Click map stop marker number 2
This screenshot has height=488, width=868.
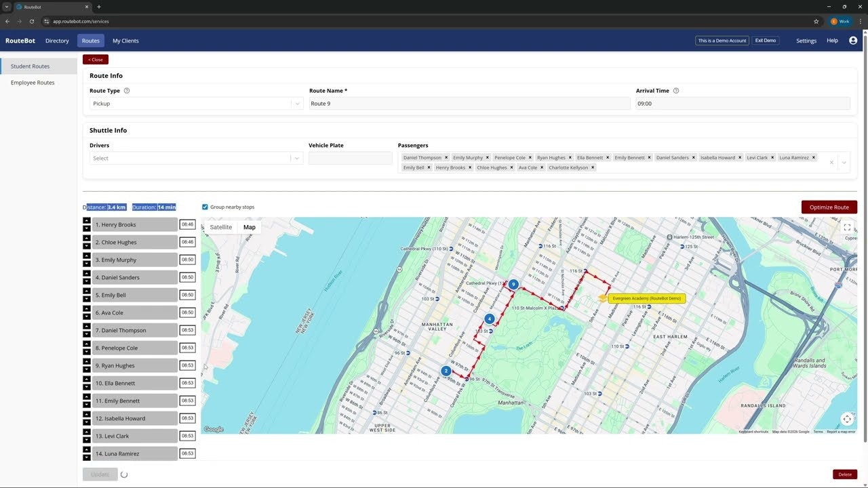[446, 371]
